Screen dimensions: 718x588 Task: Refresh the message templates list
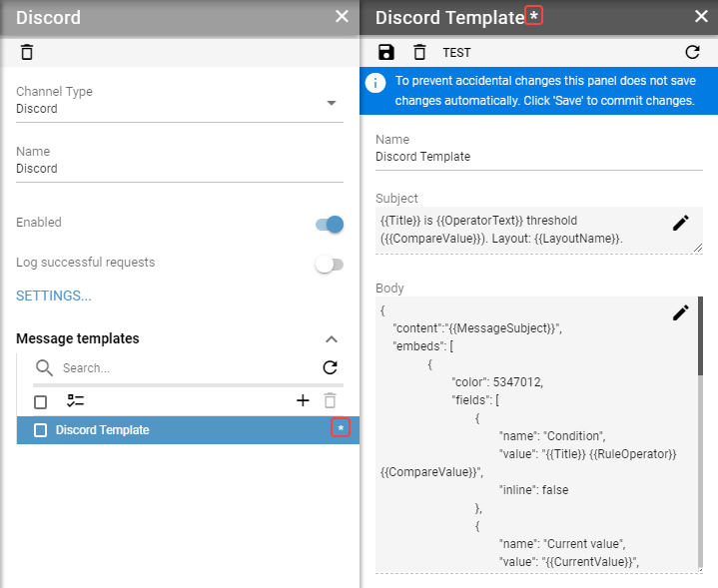tap(330, 367)
